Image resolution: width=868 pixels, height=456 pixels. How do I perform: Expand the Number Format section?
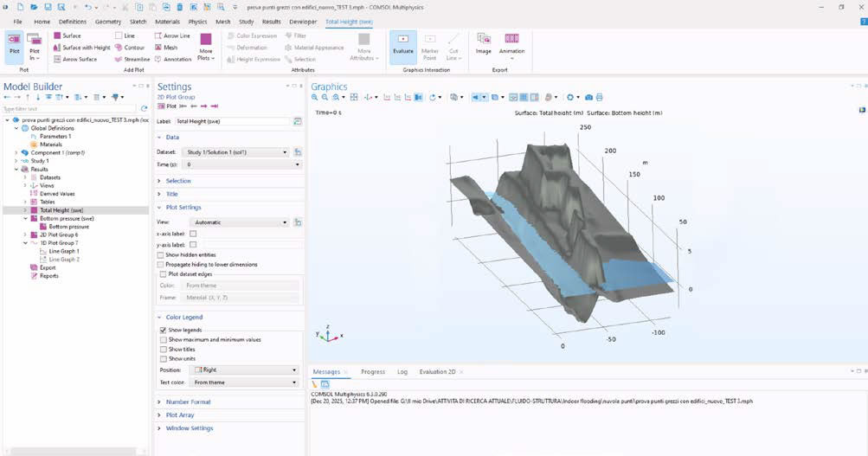click(189, 402)
